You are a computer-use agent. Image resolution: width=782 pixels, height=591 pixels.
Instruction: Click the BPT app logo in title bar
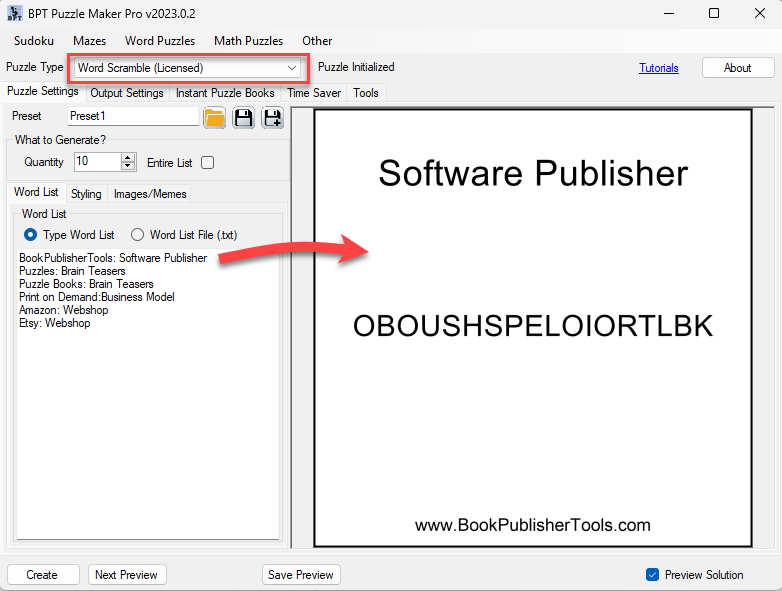point(13,13)
